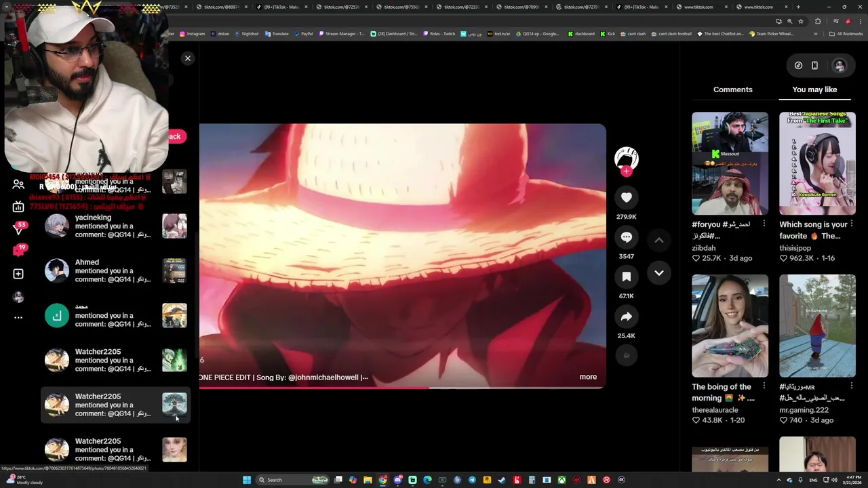Open options menu for thisisjpop video
Screen dimensions: 868x488
852,224
